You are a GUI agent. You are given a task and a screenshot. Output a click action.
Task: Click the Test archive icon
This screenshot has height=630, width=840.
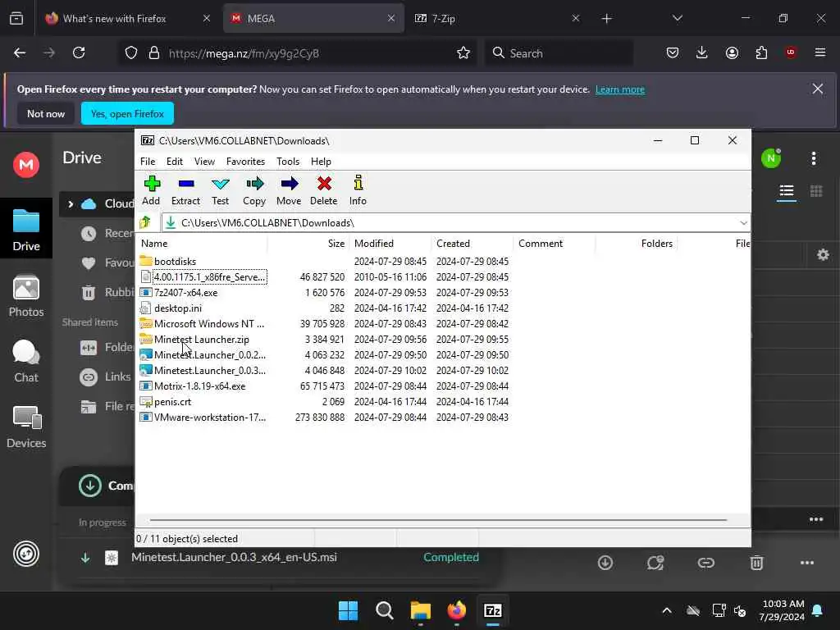click(220, 184)
